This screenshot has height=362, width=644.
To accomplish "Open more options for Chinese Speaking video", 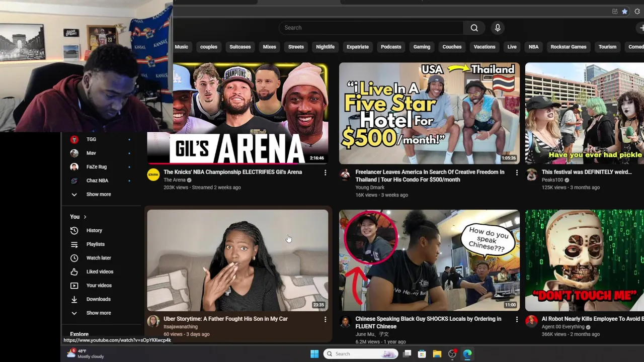I will pyautogui.click(x=517, y=319).
